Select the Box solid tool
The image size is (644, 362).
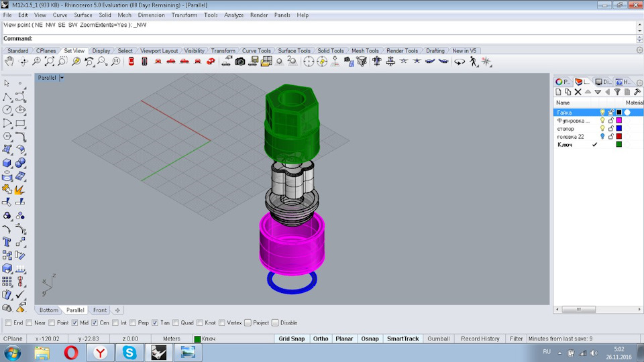pos(7,163)
